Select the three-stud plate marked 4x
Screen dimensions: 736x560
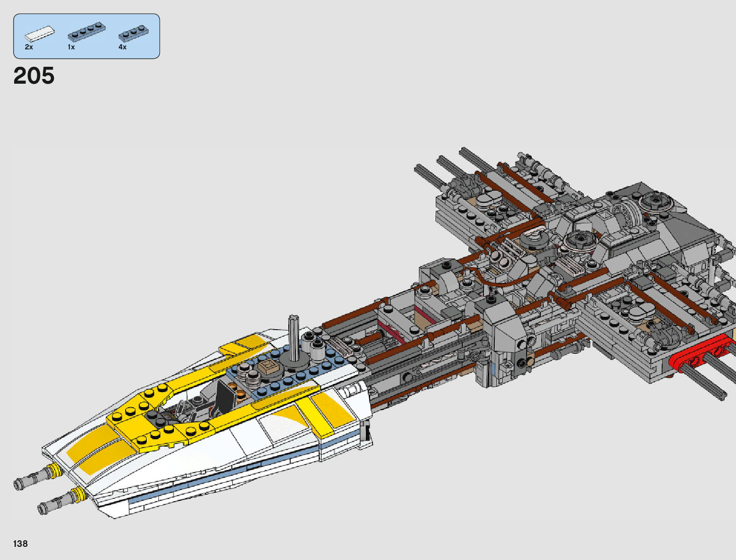coord(133,33)
